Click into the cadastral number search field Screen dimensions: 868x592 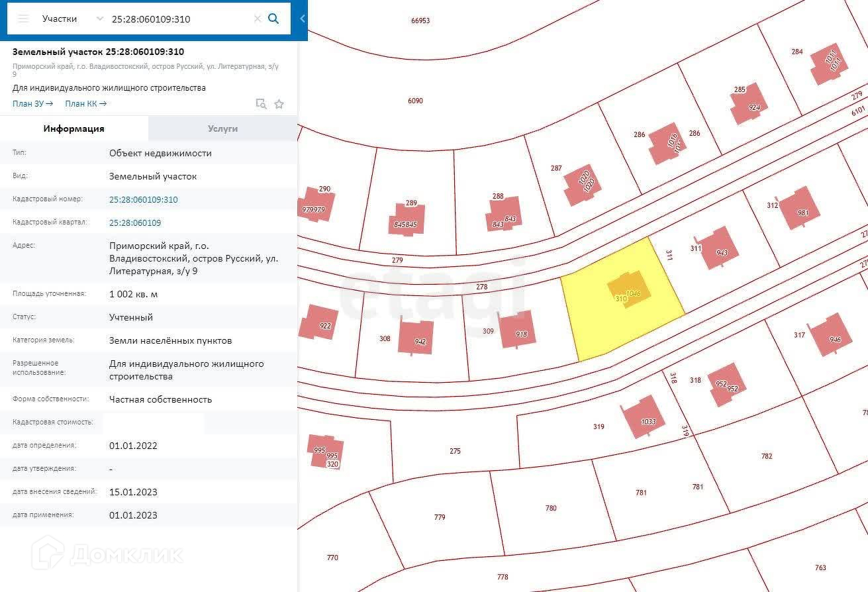click(179, 19)
